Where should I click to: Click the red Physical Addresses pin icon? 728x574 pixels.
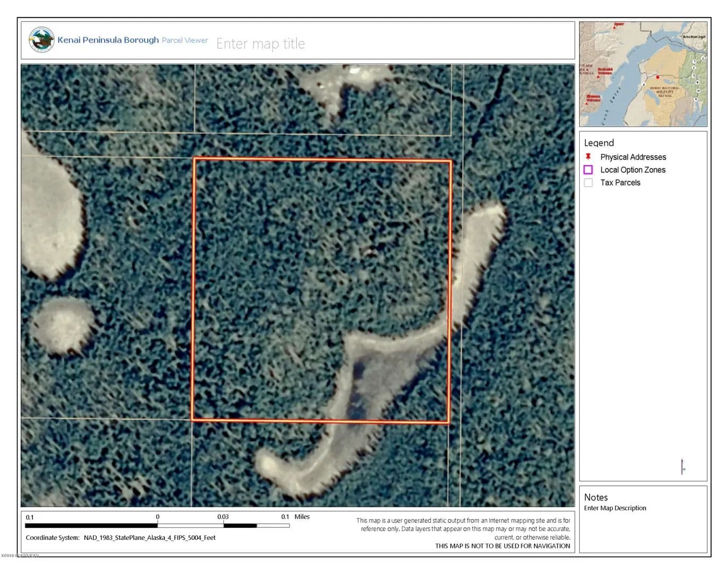[588, 157]
